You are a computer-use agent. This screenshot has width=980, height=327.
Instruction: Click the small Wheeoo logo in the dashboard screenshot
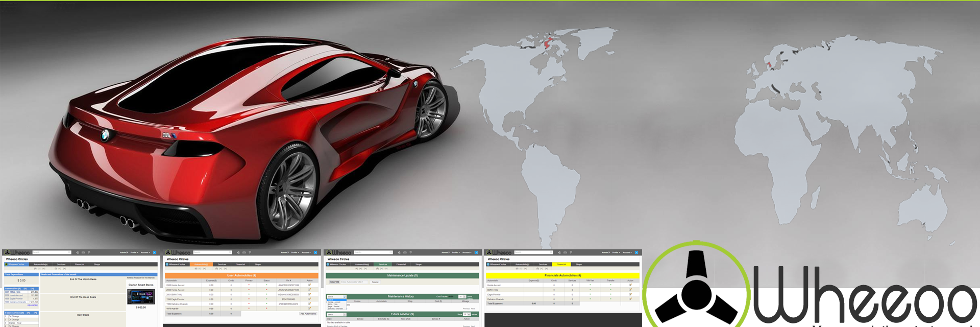(17, 252)
